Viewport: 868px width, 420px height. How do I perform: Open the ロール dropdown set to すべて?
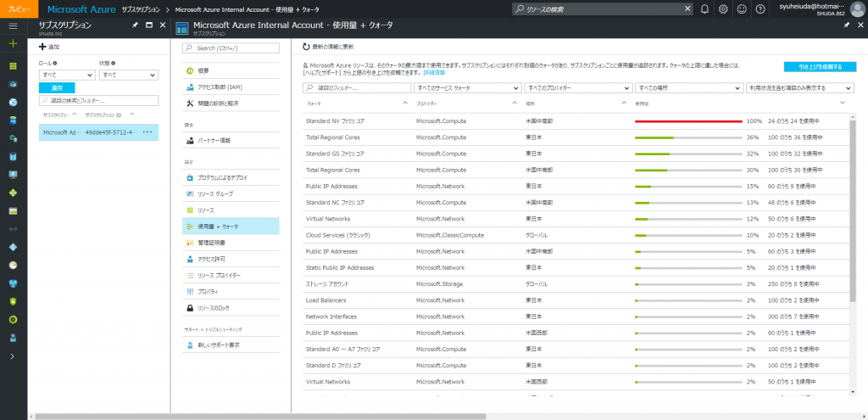67,75
